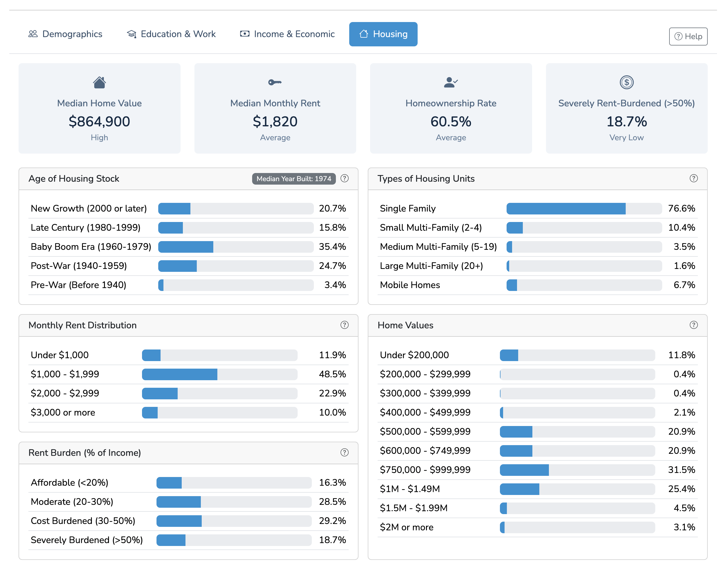The height and width of the screenshot is (568, 728).
Task: Click the Single Family progress bar
Action: coord(584,209)
